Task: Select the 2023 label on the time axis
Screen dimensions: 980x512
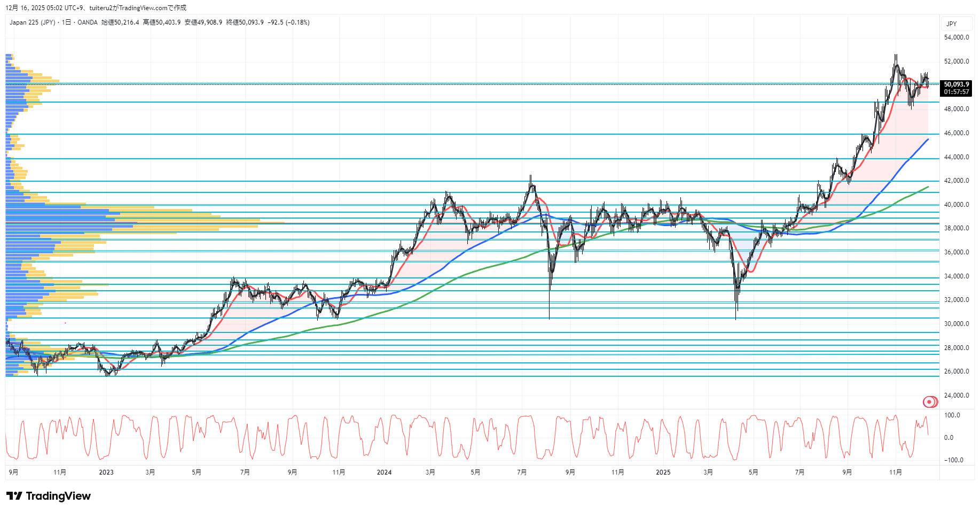Action: pos(106,472)
